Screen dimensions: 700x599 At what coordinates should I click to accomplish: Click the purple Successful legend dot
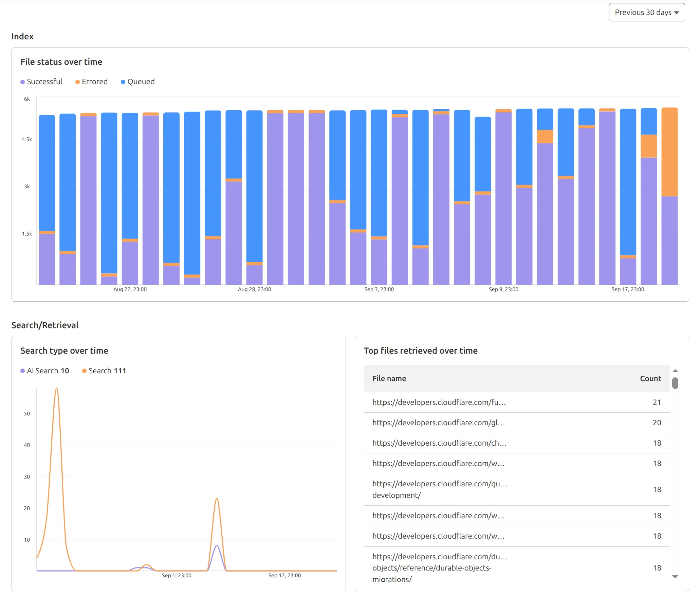[x=22, y=81]
